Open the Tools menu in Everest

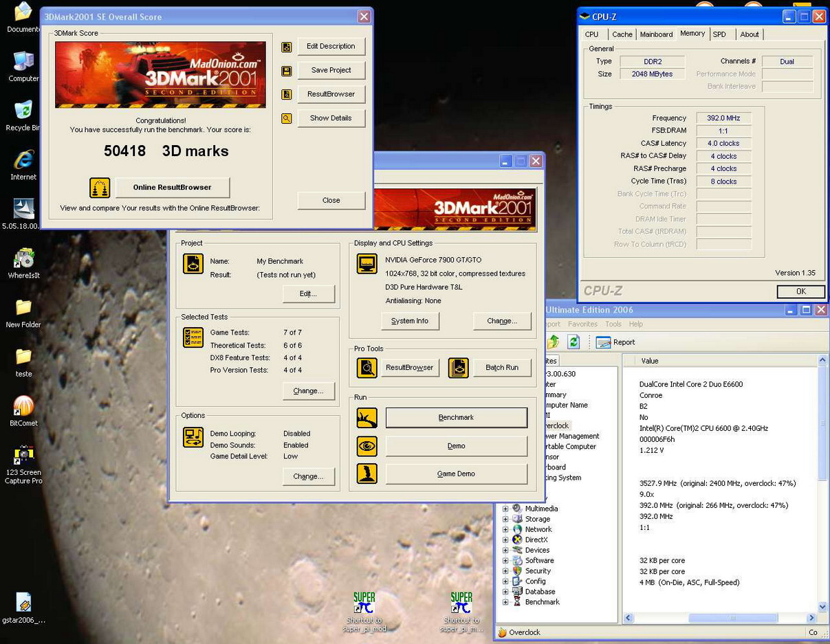click(x=613, y=324)
